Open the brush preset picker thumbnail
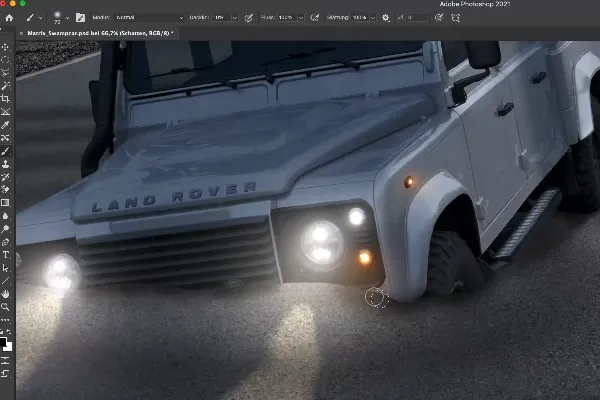 pyautogui.click(x=57, y=17)
